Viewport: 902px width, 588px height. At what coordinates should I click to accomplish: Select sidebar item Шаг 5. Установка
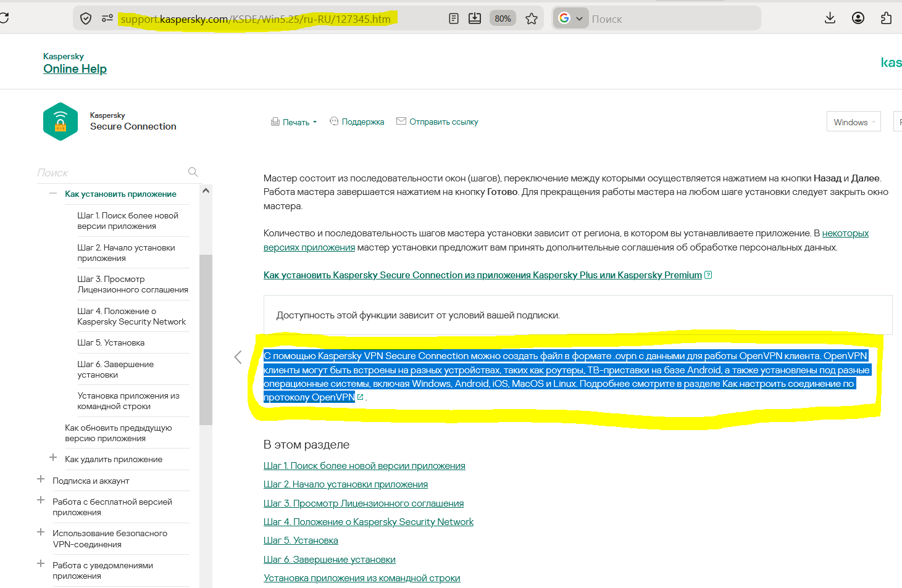coord(111,342)
